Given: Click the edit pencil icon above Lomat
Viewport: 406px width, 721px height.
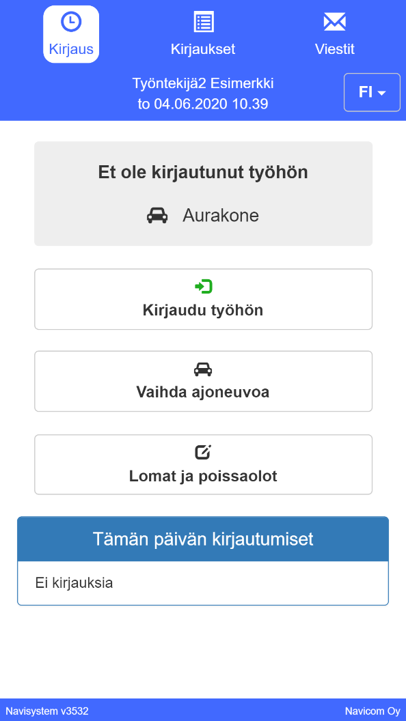Looking at the screenshot, I should [203, 452].
